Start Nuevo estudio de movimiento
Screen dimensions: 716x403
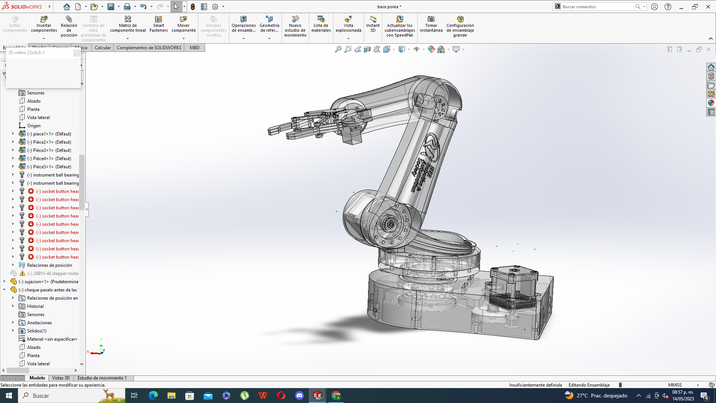[x=295, y=26]
